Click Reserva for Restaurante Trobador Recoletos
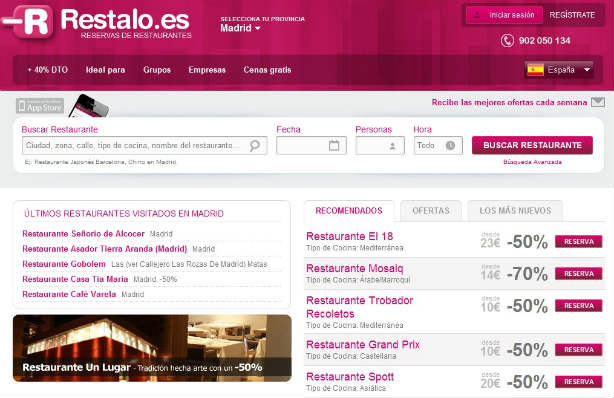 (578, 306)
